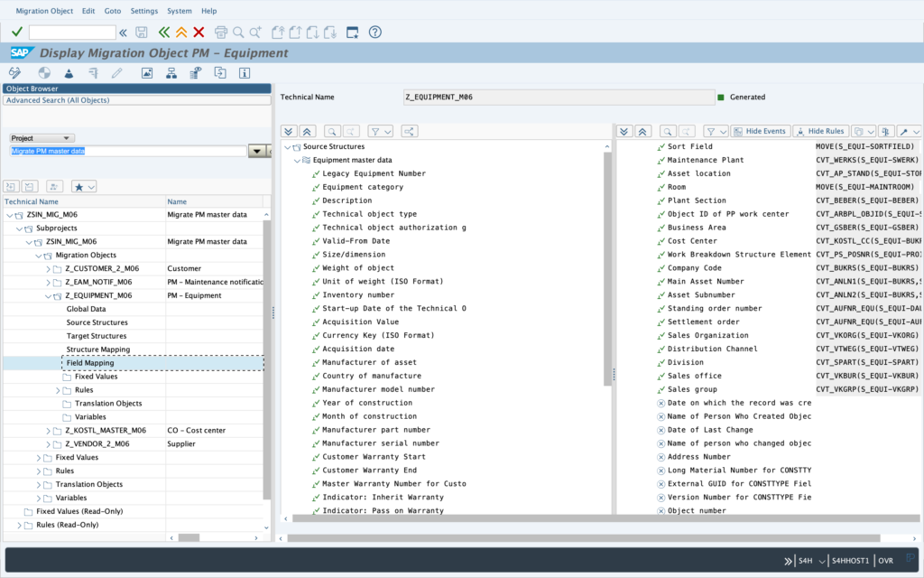Viewport: 924px width, 578px height.
Task: Click the red Cancel X icon
Action: pos(199,33)
